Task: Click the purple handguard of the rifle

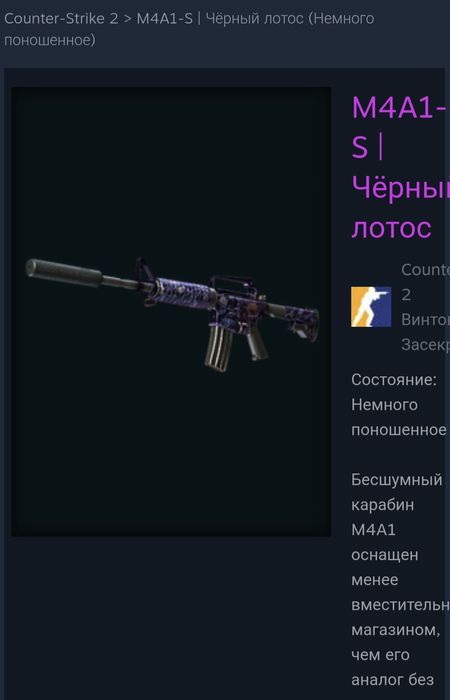Action: coord(185,290)
